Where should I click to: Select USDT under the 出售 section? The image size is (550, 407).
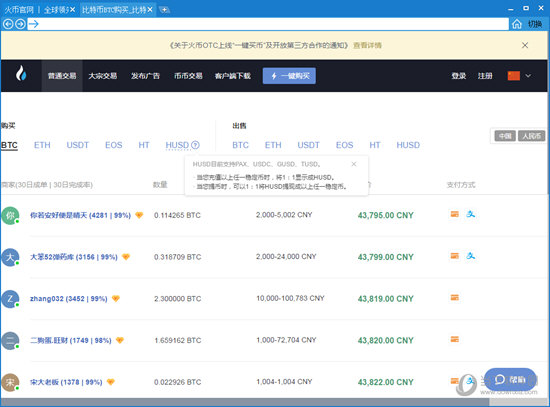(x=309, y=145)
